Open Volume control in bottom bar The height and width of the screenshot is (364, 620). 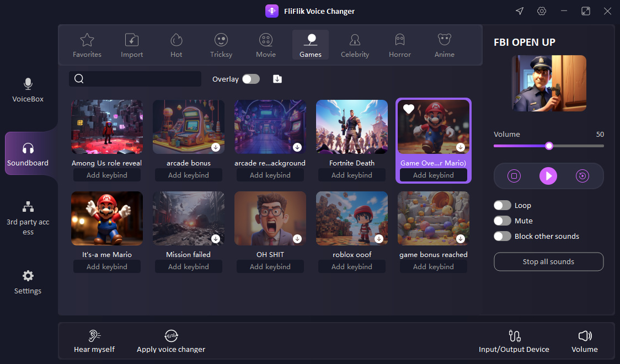[x=585, y=340]
